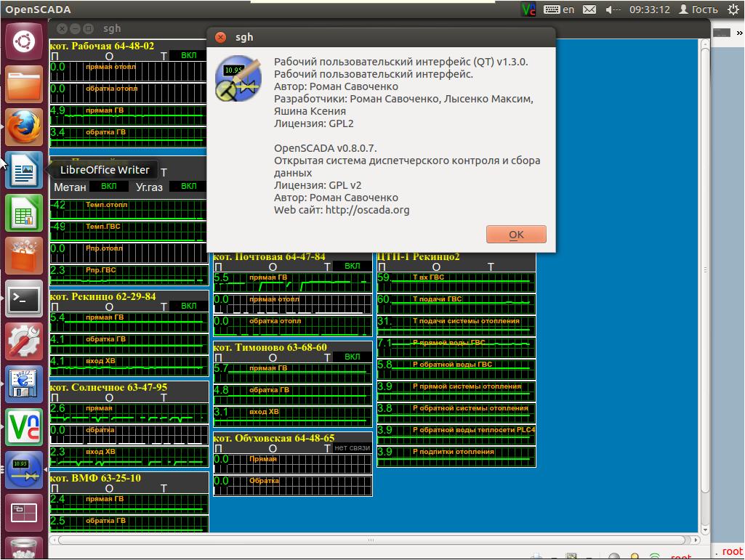Toggle the Метан ВКЛ indicator
This screenshot has height=560, width=745.
click(x=108, y=187)
